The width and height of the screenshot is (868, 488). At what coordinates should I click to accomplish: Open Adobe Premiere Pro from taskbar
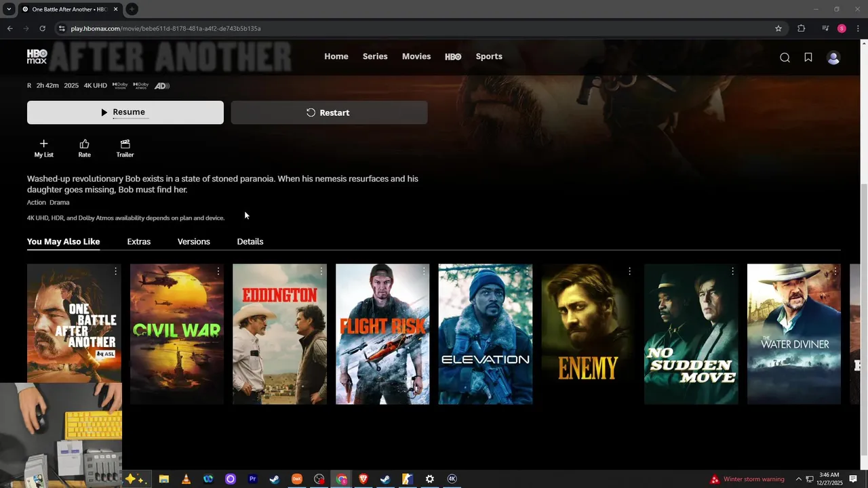tap(252, 479)
